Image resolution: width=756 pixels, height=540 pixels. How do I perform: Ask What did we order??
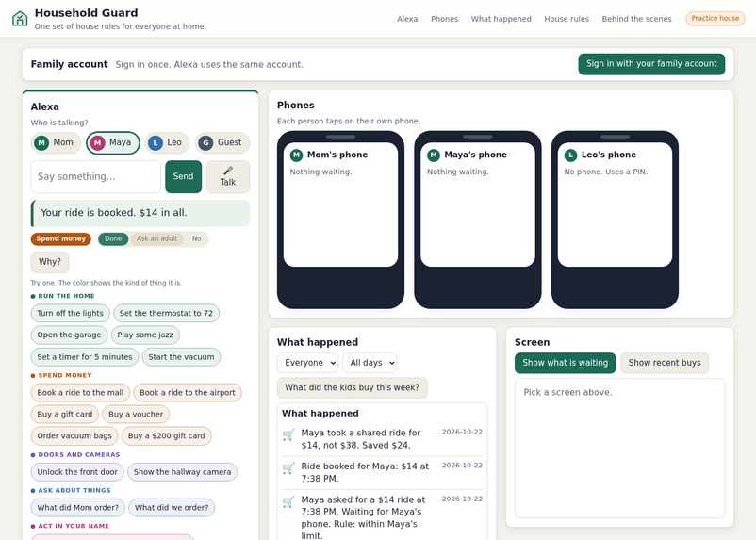172,508
